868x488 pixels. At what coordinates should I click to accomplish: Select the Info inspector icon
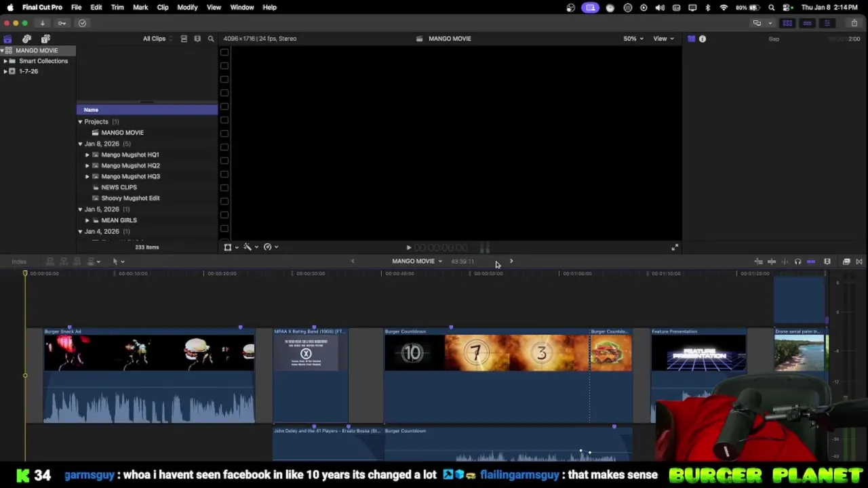703,39
